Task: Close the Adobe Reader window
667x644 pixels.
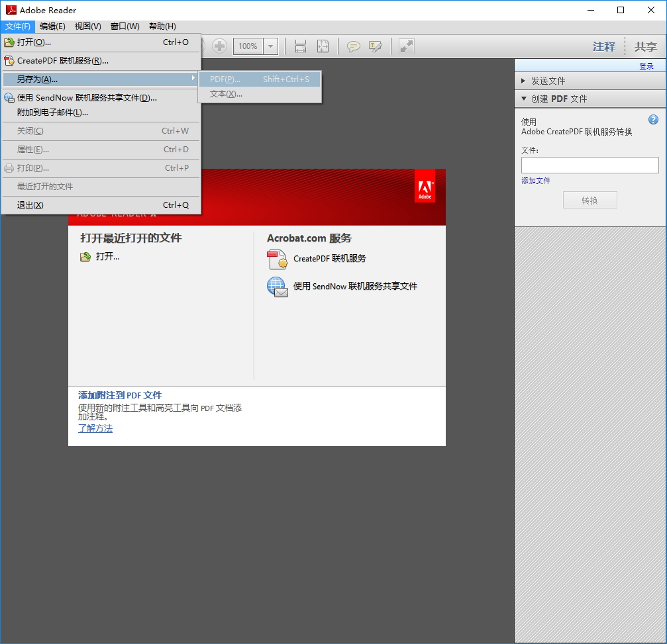Action: tap(651, 10)
